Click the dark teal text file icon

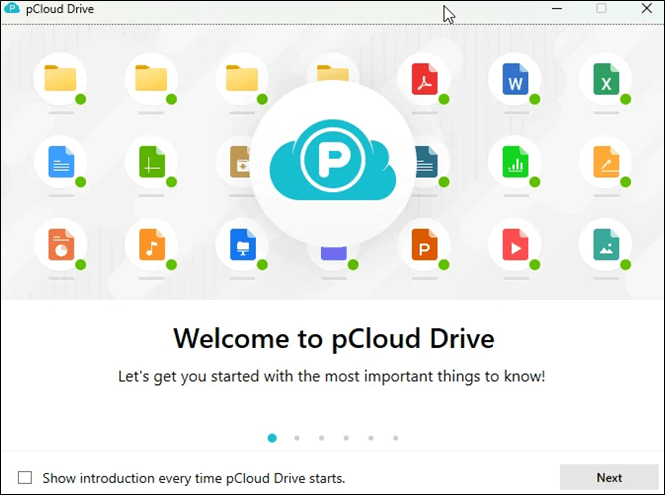(x=427, y=162)
